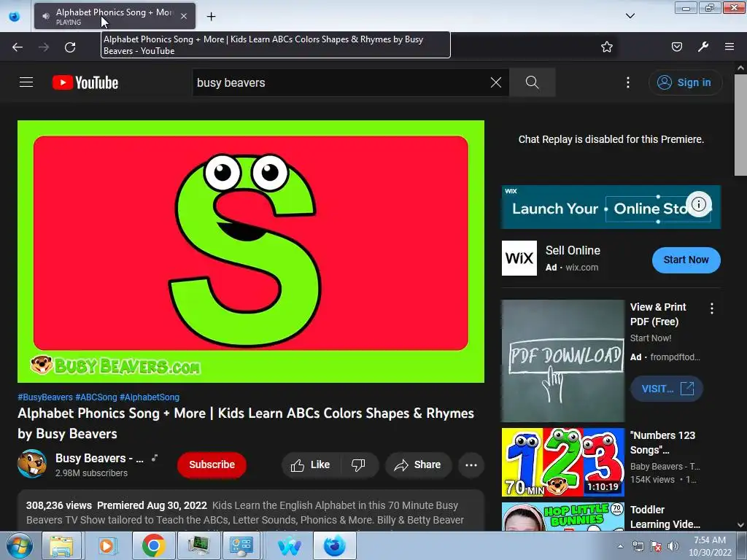Click the Subscribe button

pyautogui.click(x=212, y=464)
